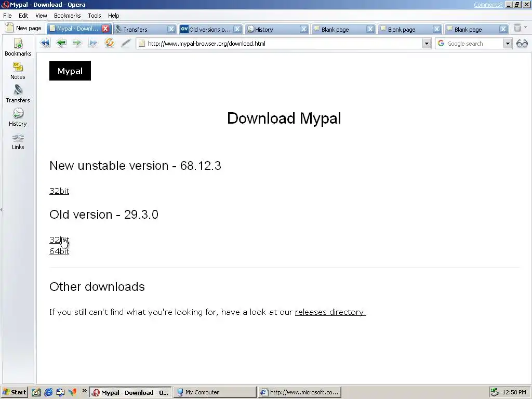Click the 64bit download link

(x=59, y=251)
